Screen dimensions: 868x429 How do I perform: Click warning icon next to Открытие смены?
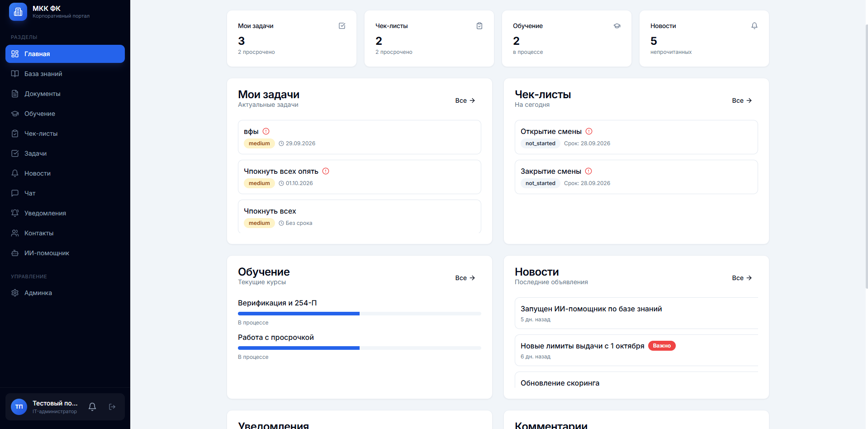tap(589, 131)
